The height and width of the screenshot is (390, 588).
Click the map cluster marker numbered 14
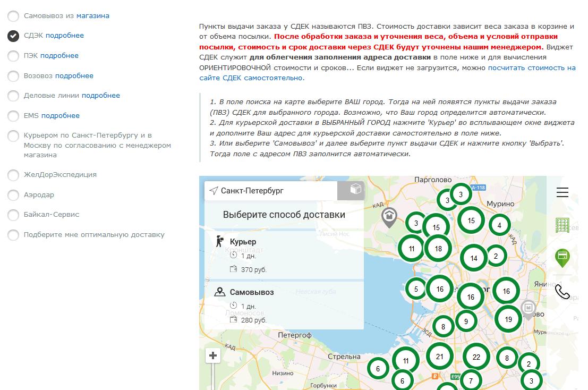tap(474, 258)
